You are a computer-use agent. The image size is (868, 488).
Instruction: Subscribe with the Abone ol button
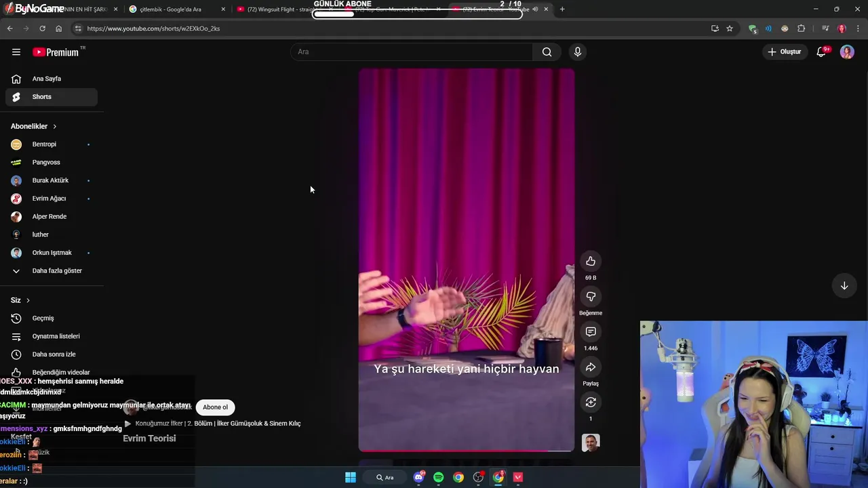point(215,407)
